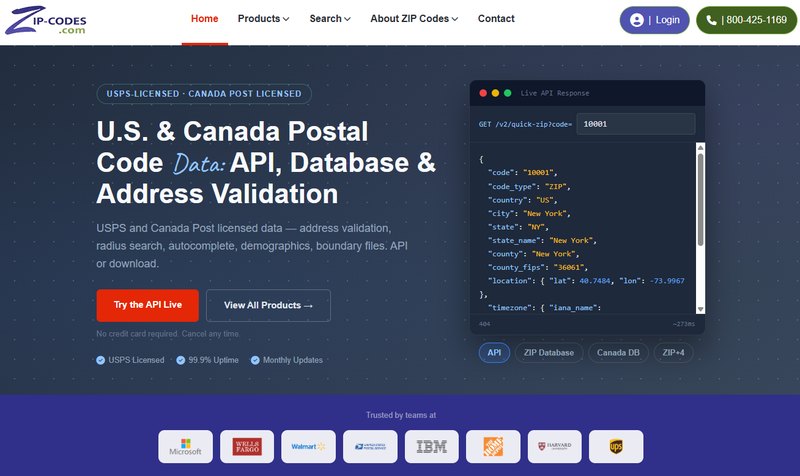Select the Canada DB tab pill
800x476 pixels.
pyautogui.click(x=618, y=353)
